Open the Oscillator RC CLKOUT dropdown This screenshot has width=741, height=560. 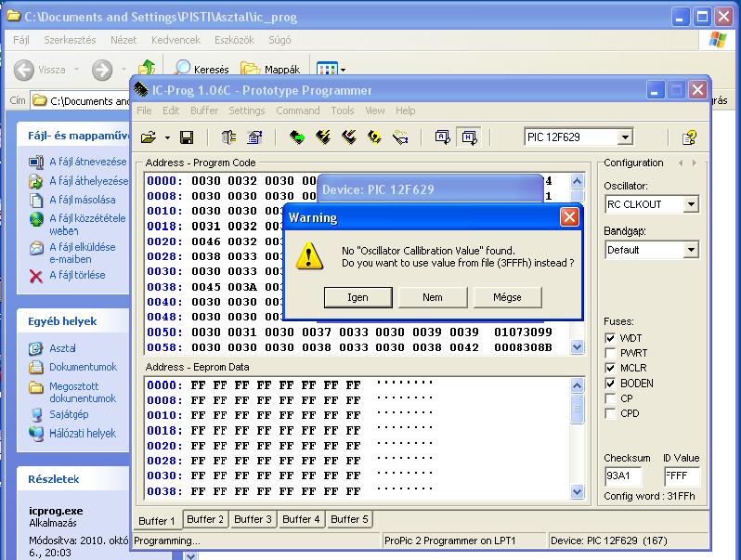pyautogui.click(x=691, y=204)
